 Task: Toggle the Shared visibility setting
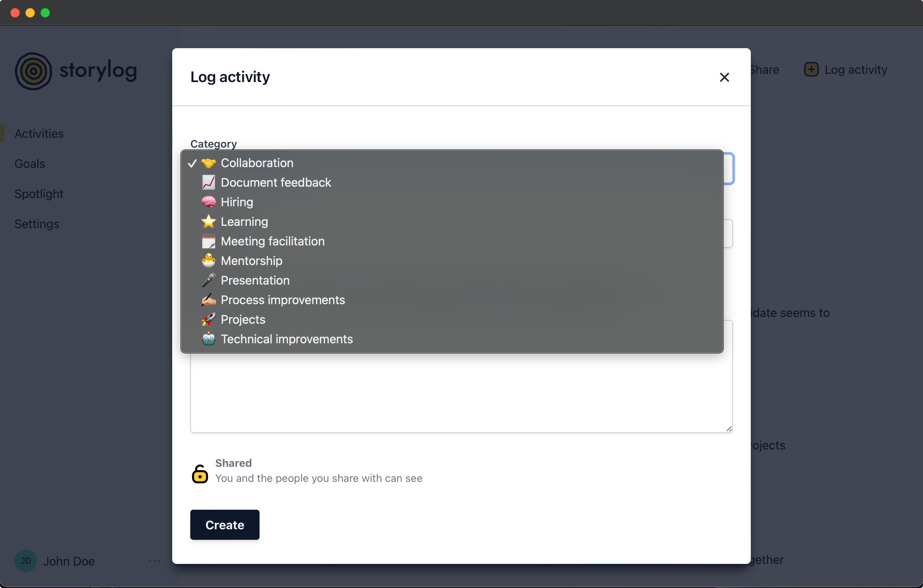click(234, 463)
